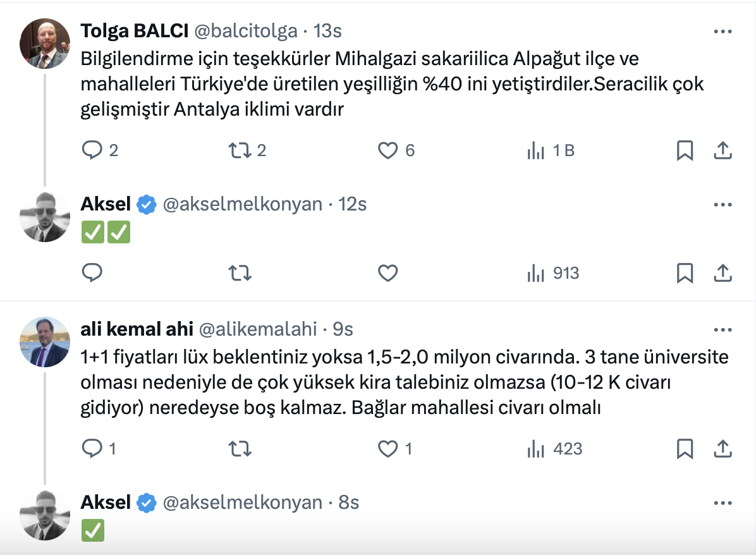The image size is (756, 555).
Task: Reply to Aksel's double checkmark tweet
Action: pyautogui.click(x=93, y=273)
